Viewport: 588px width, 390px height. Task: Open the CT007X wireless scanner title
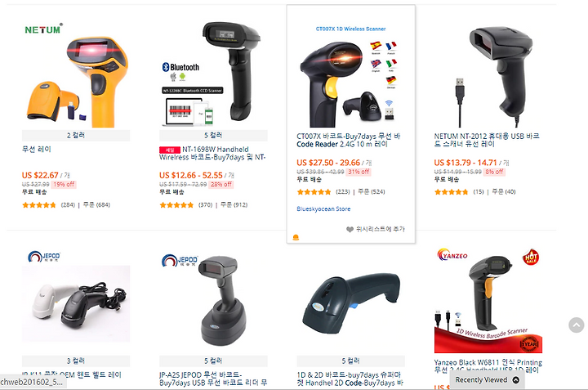[349, 140]
